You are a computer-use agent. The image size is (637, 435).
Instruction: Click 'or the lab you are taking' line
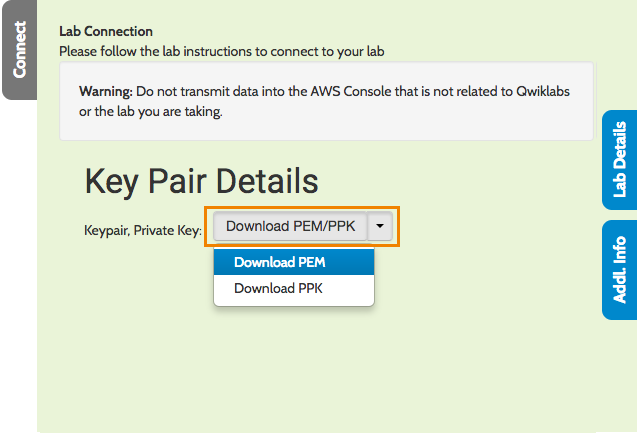coord(150,111)
